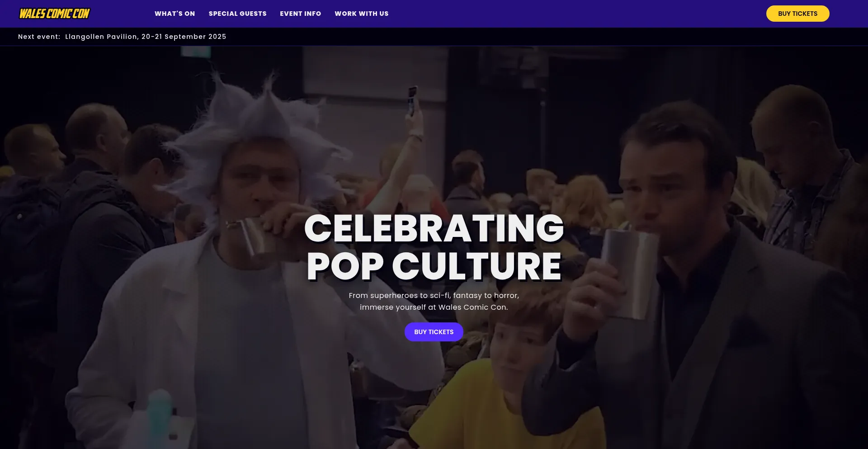This screenshot has width=868, height=449.
Task: Click the yellow Buy Tickets header button
Action: pyautogui.click(x=797, y=14)
